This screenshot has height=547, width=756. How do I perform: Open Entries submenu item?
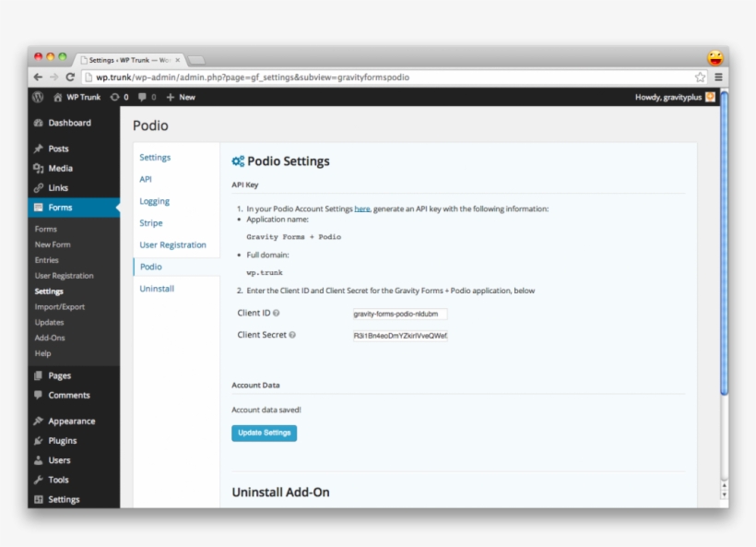tap(47, 260)
